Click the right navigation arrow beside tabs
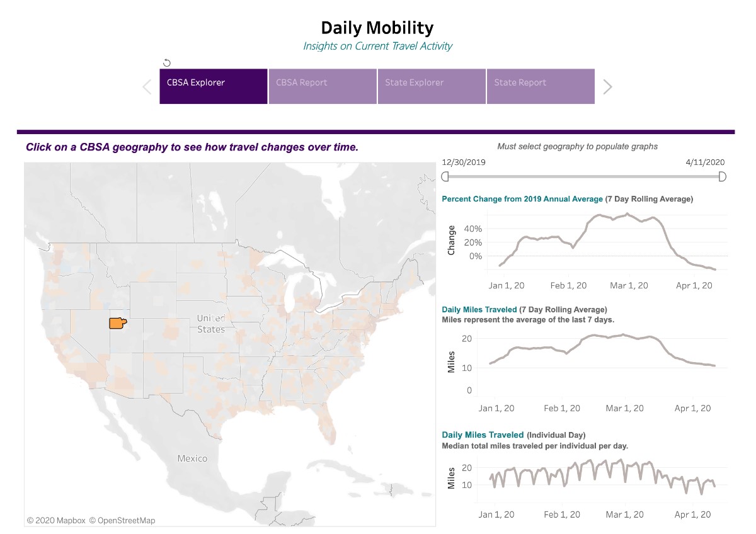This screenshot has width=756, height=534. 607,87
